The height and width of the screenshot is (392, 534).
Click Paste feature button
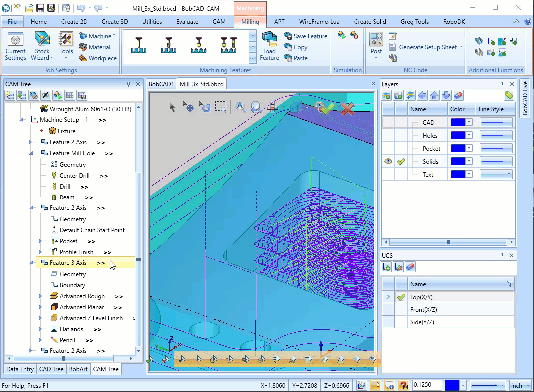click(296, 58)
